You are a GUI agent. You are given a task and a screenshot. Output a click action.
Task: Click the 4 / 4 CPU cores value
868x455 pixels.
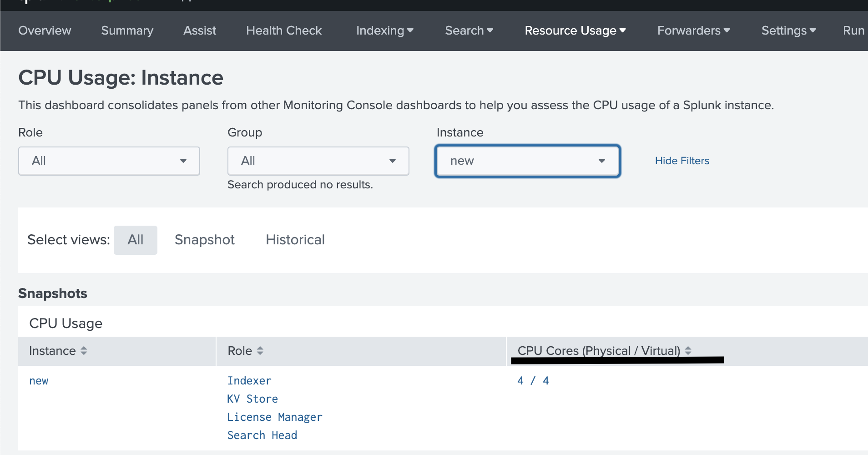[533, 381]
